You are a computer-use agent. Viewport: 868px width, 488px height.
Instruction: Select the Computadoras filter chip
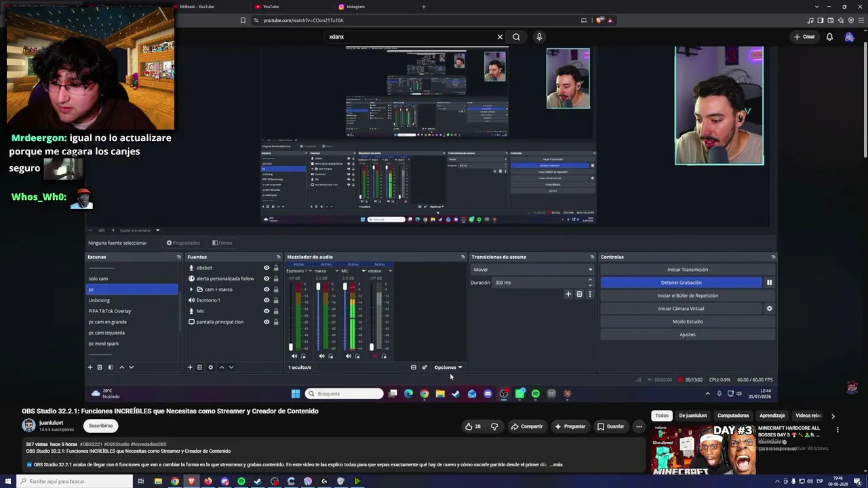click(x=733, y=415)
